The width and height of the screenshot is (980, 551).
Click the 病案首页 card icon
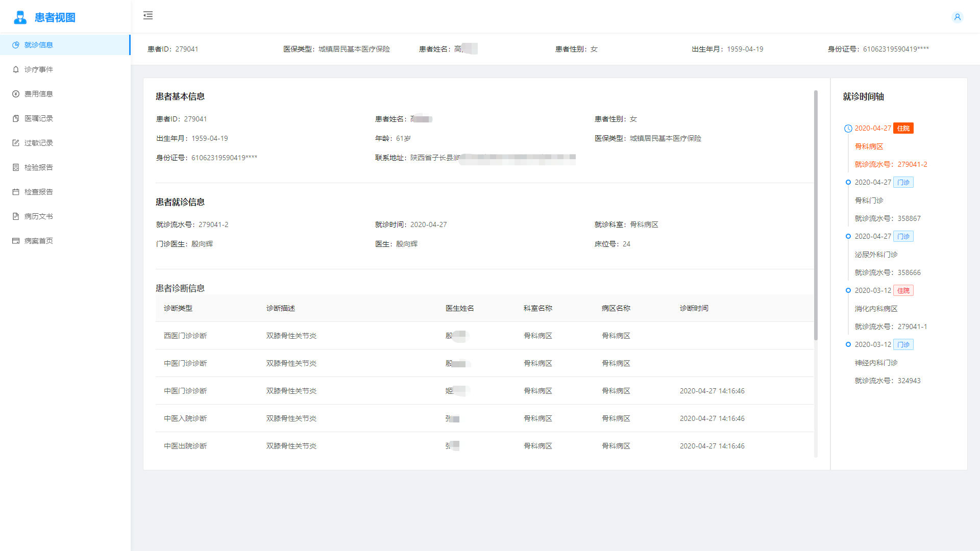tap(16, 241)
